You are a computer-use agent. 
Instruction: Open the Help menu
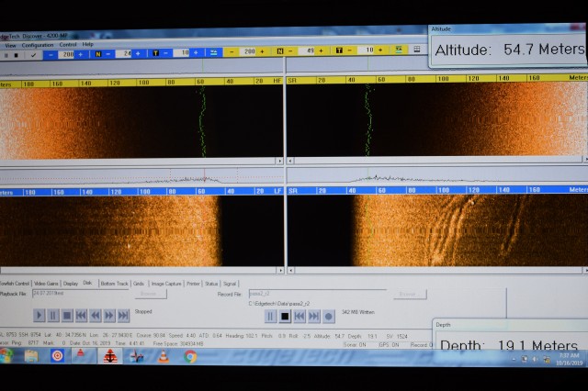pos(88,44)
